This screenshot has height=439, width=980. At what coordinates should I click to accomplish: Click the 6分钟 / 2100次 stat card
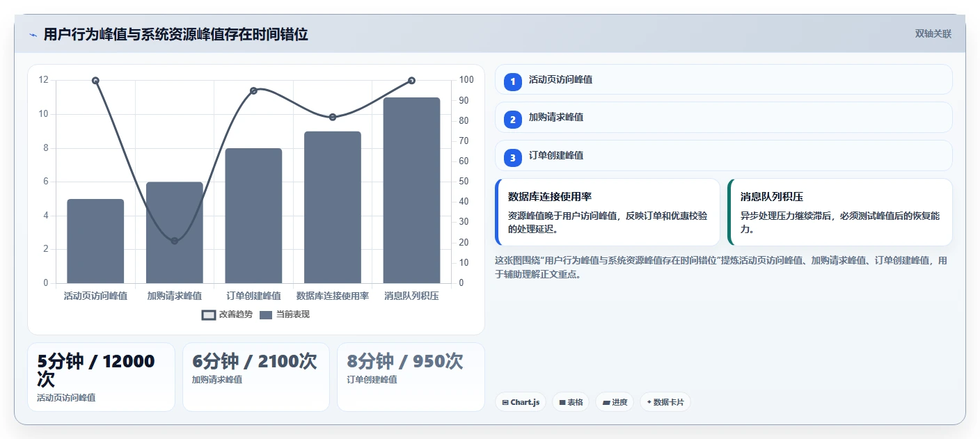(256, 377)
